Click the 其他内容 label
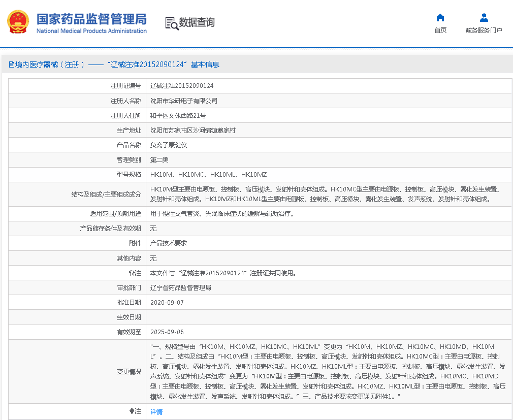The image size is (513, 420). [129, 258]
